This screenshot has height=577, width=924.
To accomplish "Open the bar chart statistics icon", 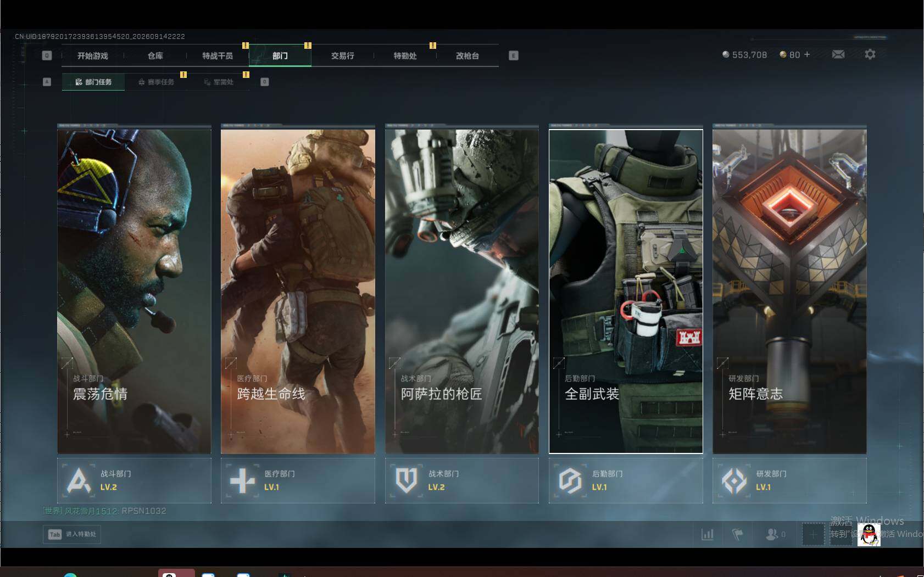I will [708, 534].
